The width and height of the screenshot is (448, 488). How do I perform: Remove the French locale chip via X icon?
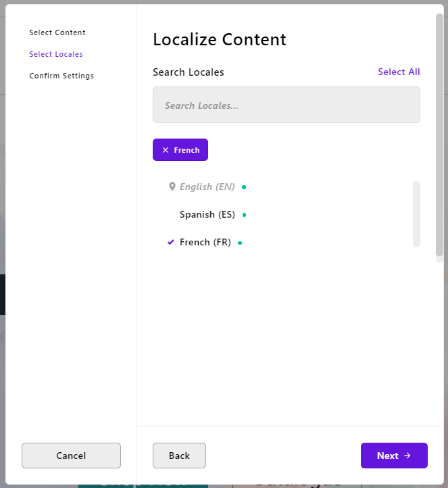[x=166, y=150]
